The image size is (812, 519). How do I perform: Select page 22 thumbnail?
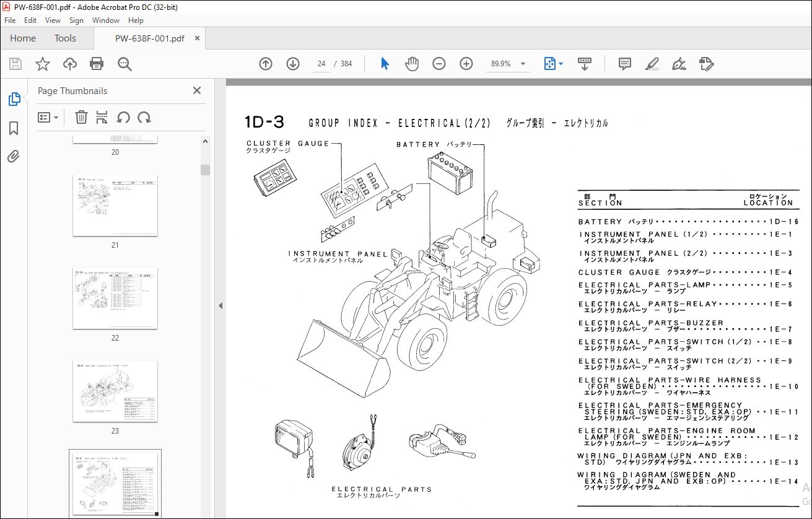pyautogui.click(x=115, y=298)
